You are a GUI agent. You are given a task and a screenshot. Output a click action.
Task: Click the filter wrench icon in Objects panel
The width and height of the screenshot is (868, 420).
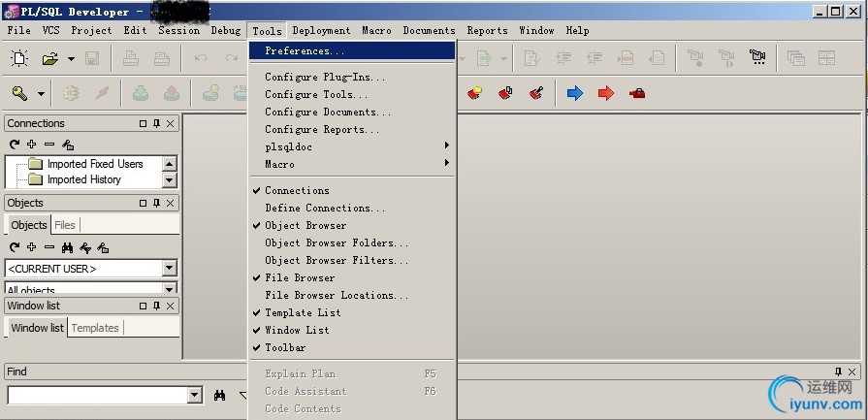tap(85, 248)
